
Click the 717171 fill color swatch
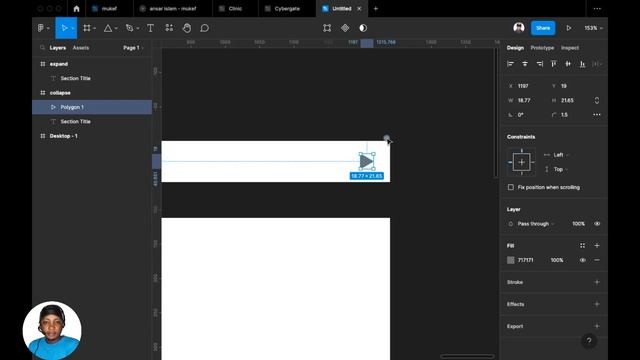511,260
